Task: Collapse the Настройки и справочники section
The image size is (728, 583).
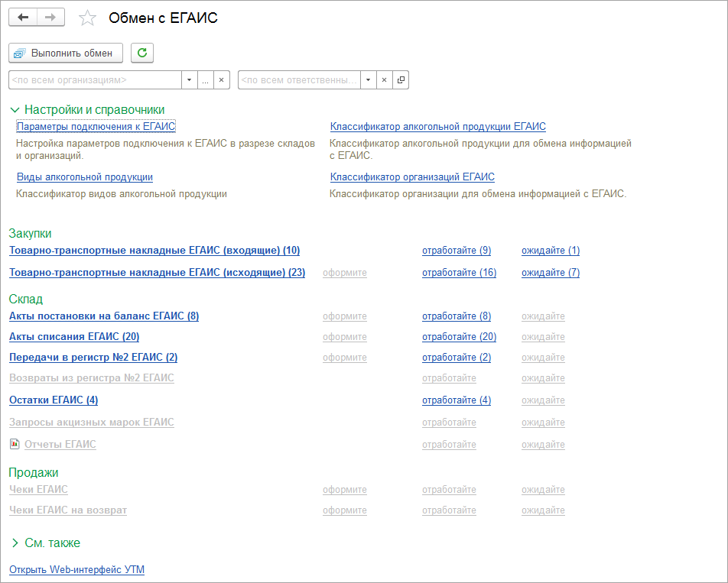Action: (15, 110)
